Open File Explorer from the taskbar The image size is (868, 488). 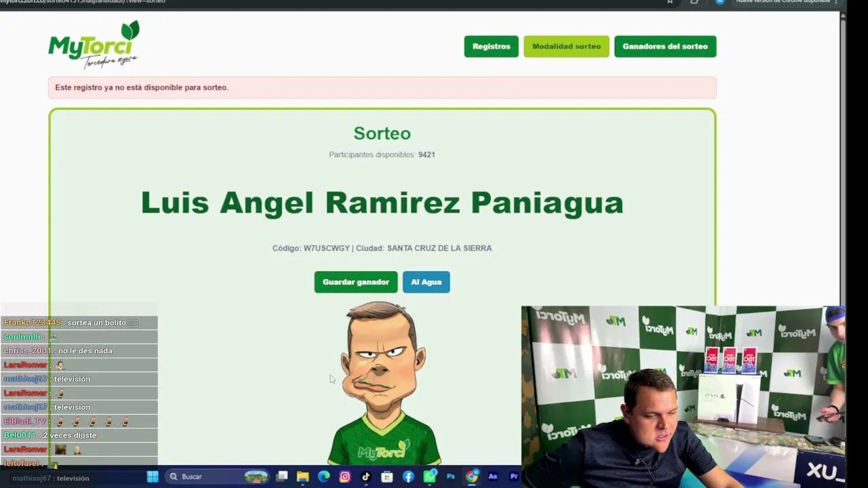coord(302,476)
